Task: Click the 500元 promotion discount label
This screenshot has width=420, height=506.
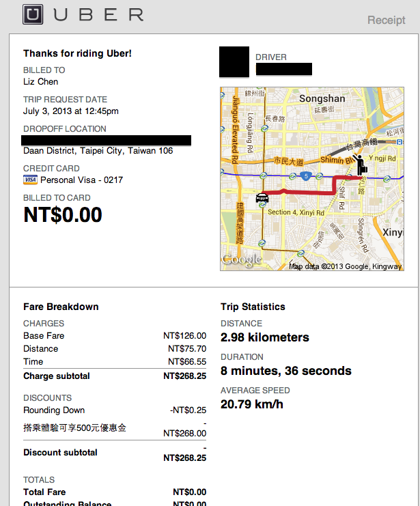Action: pos(74,428)
